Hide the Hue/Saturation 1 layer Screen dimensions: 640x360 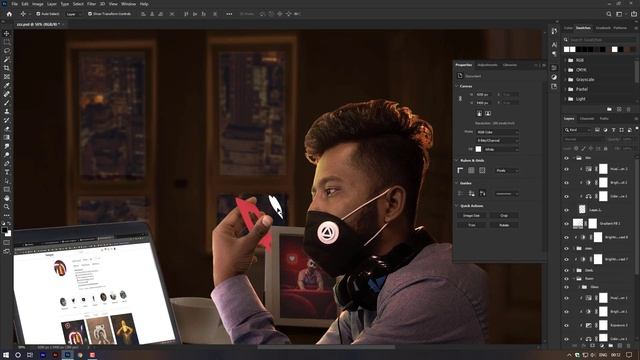pos(566,298)
